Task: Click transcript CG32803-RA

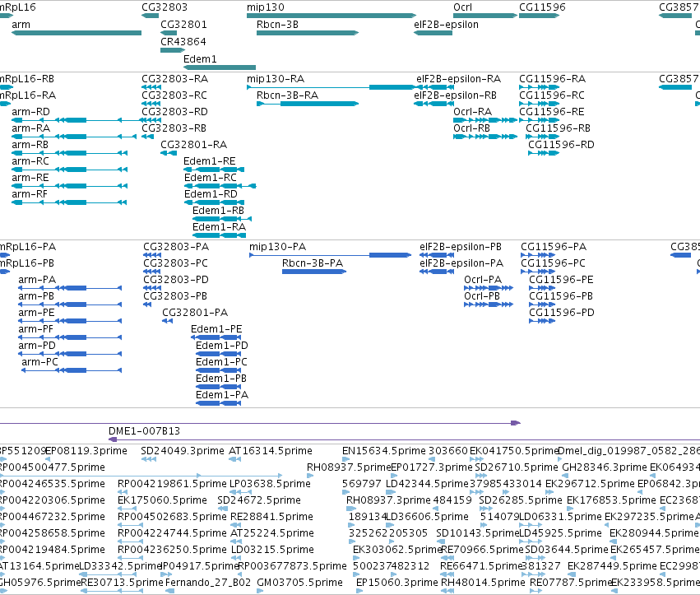Action: point(151,87)
